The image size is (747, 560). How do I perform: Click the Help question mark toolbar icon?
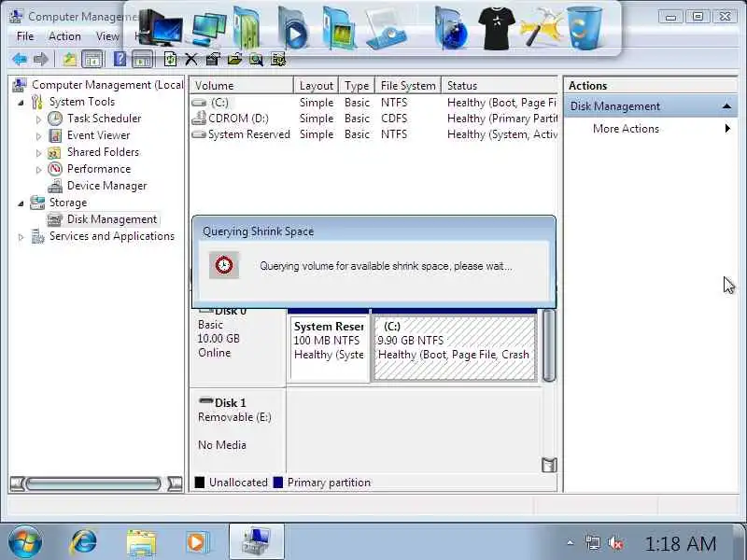click(120, 59)
